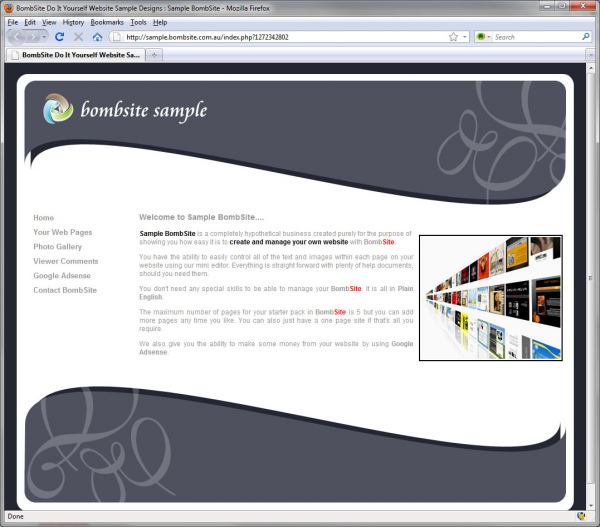Expand the URL bar history dropdown

[465, 37]
